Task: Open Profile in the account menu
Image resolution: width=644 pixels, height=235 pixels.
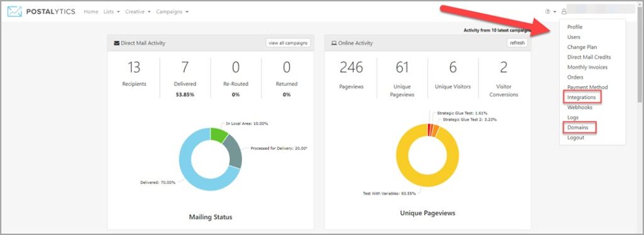Action: (575, 27)
